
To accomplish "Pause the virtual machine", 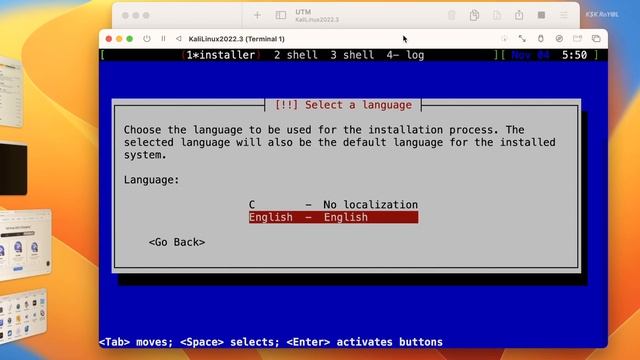I will 163,39.
